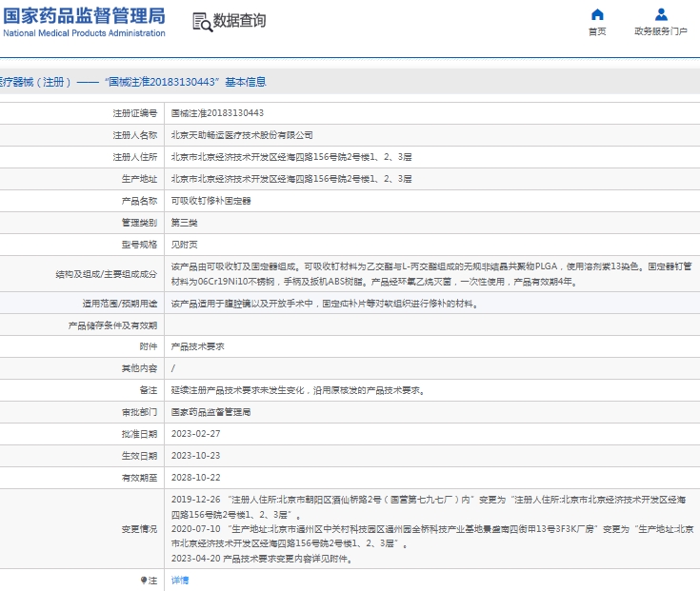
Task: Click the 变更情况 row label
Action: 139,529
